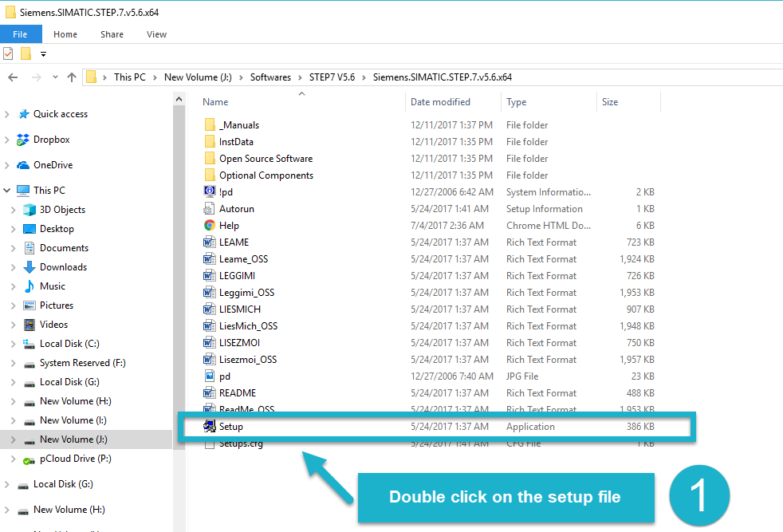Click This PC in the address bar

(x=130, y=77)
